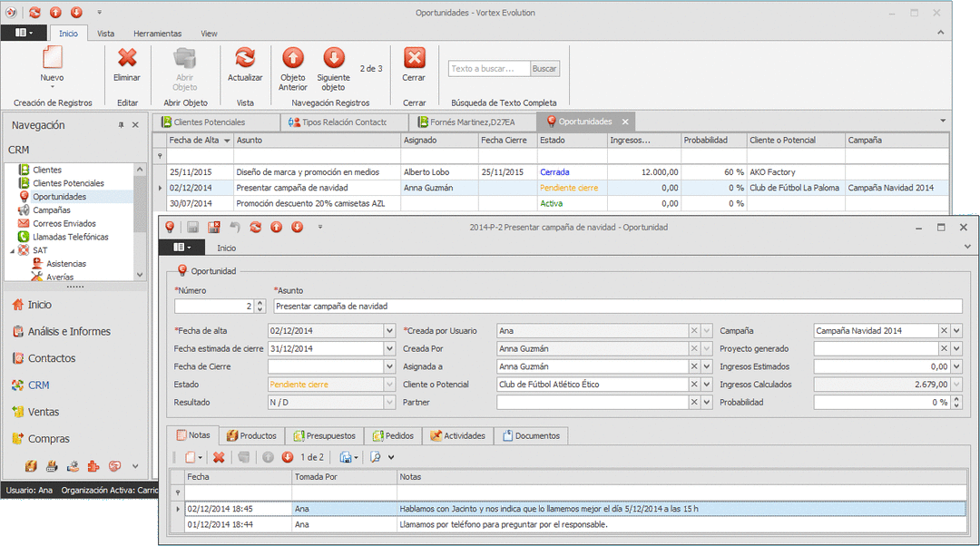Delete selected note with red X icon
980x546 pixels.
click(x=219, y=458)
